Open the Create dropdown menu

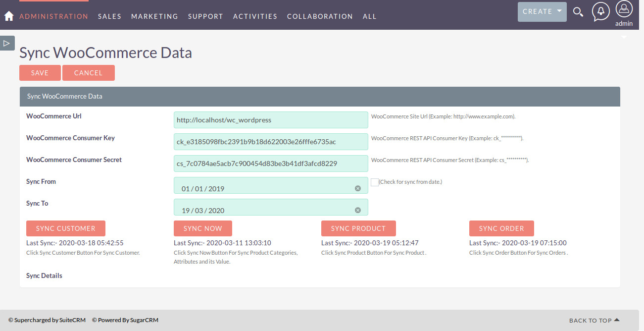coord(542,11)
